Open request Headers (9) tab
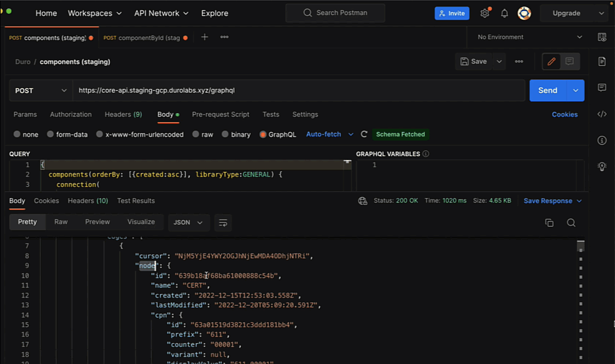The height and width of the screenshot is (364, 615). point(123,114)
